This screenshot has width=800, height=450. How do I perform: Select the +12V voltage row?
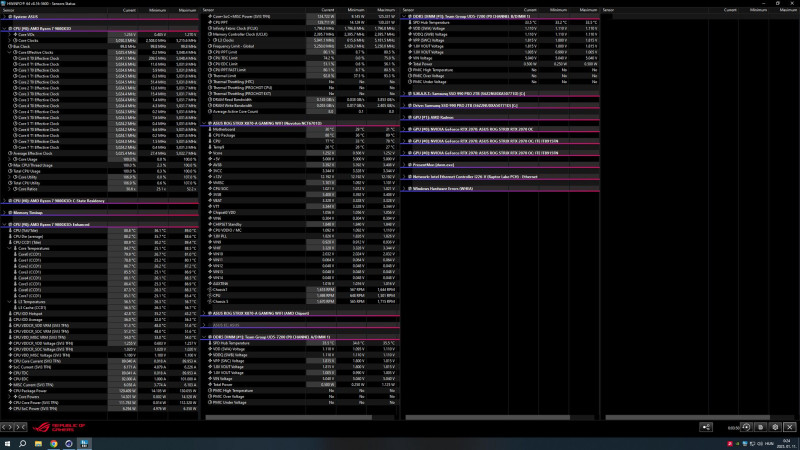[x=300, y=177]
